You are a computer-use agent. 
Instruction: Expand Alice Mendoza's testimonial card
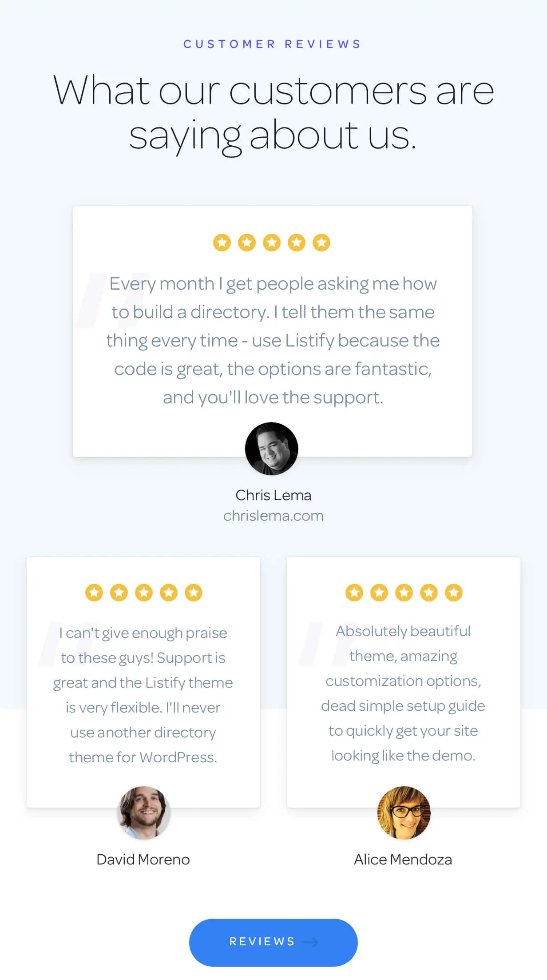pos(404,680)
